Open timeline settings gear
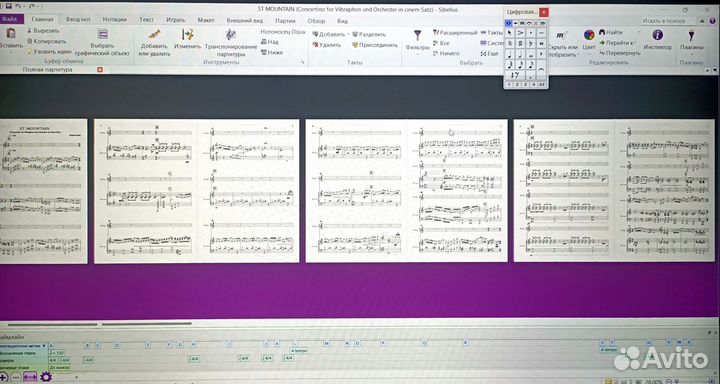The height and width of the screenshot is (384, 720). (46, 377)
